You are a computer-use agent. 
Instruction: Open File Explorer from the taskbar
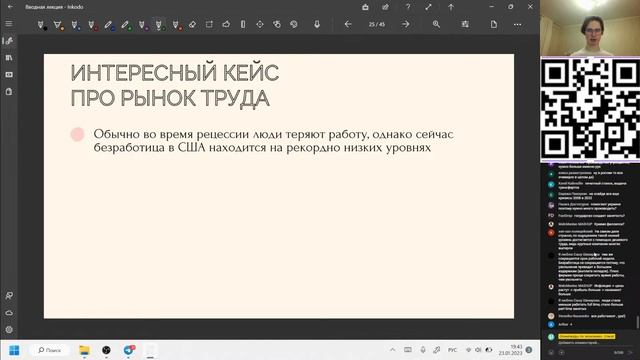click(x=84, y=350)
